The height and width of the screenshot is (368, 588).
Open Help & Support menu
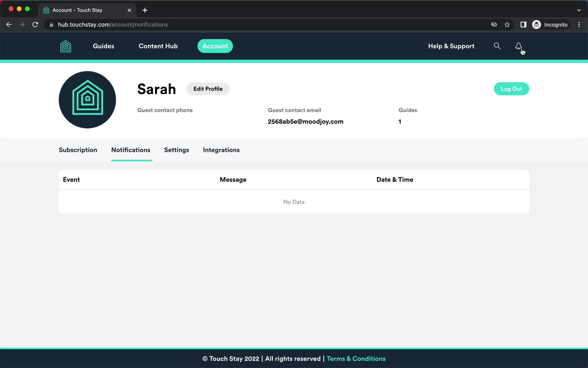(x=451, y=46)
